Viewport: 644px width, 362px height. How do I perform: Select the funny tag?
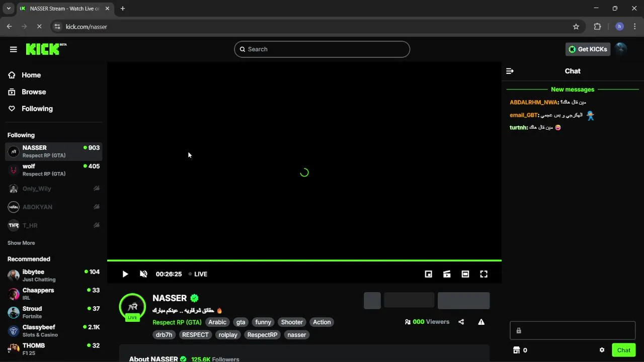[x=263, y=322]
